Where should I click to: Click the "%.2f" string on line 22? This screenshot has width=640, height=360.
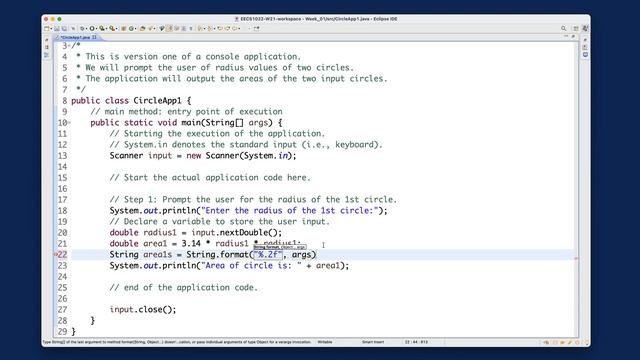coord(268,255)
